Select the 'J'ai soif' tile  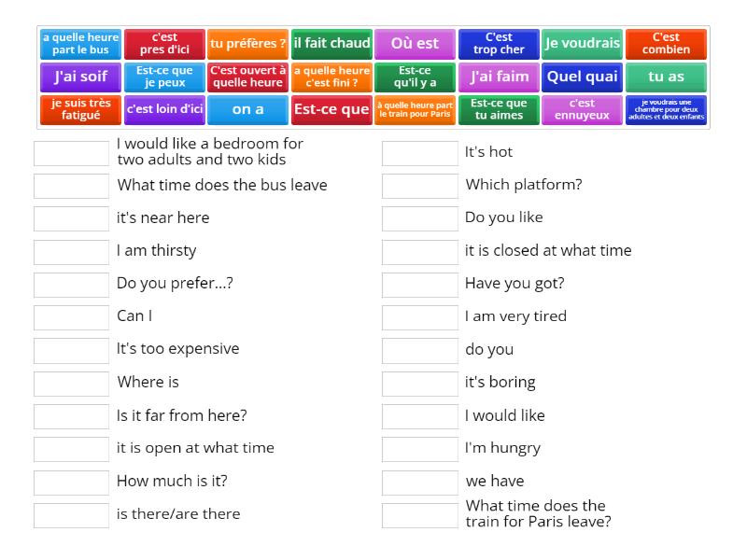(80, 77)
